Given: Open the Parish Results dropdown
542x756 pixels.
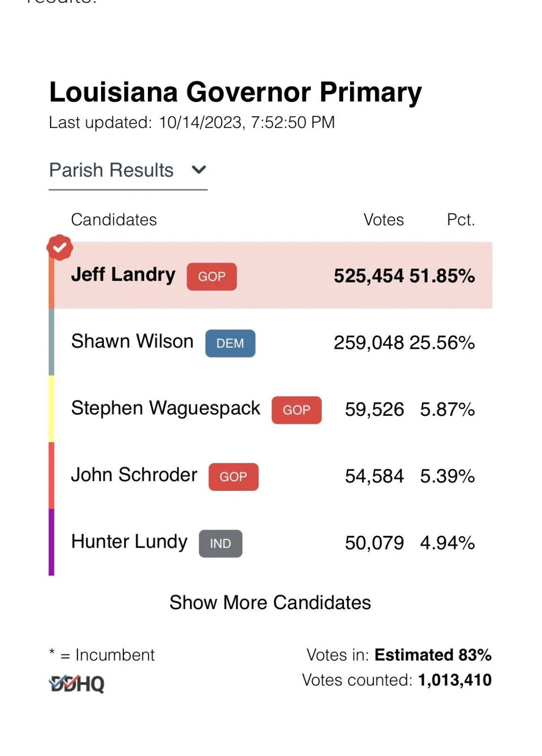Looking at the screenshot, I should [x=112, y=170].
